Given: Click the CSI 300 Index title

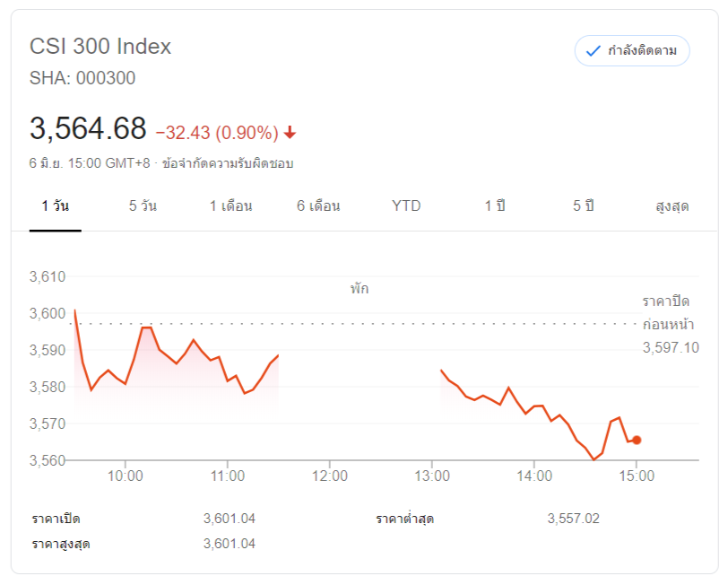Looking at the screenshot, I should (100, 46).
